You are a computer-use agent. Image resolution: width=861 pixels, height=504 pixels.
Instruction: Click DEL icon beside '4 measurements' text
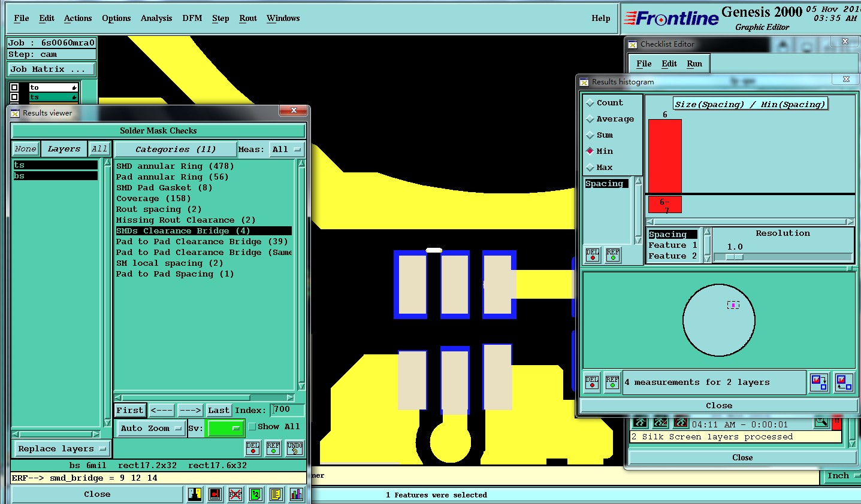point(592,382)
